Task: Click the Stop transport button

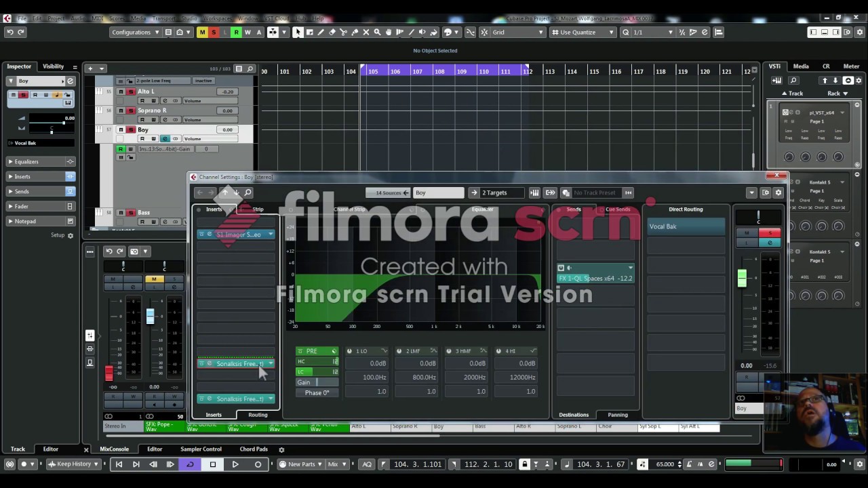Action: tap(213, 464)
